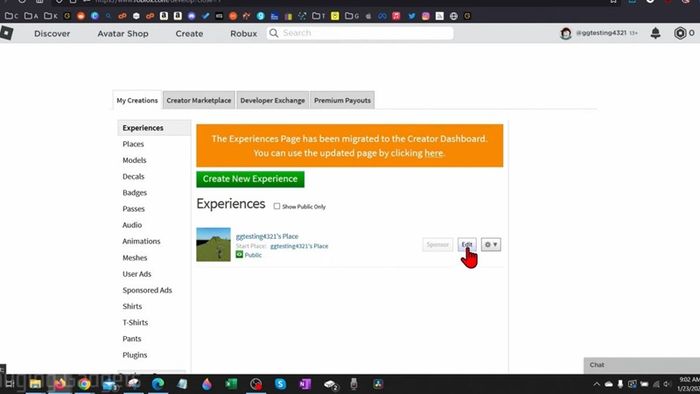Open the Meta infinity bookmark

pos(382,16)
